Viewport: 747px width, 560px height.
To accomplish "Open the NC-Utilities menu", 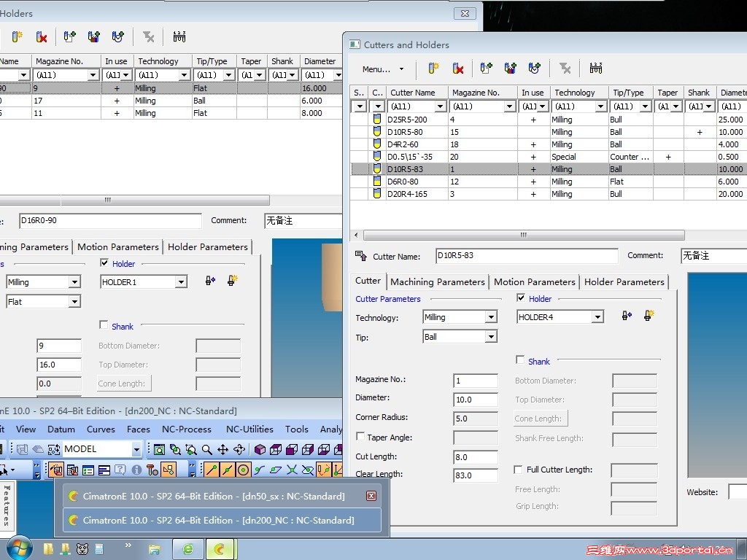I will 249,429.
